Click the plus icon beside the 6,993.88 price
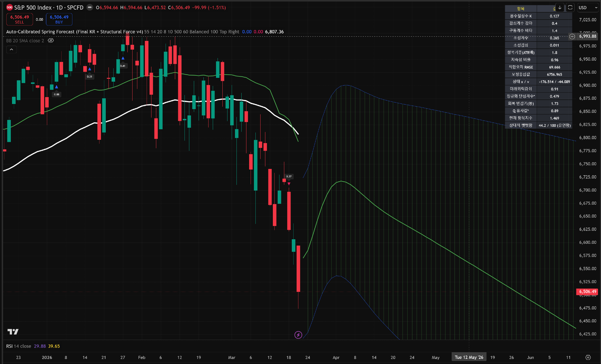601x364 pixels. tap(572, 36)
